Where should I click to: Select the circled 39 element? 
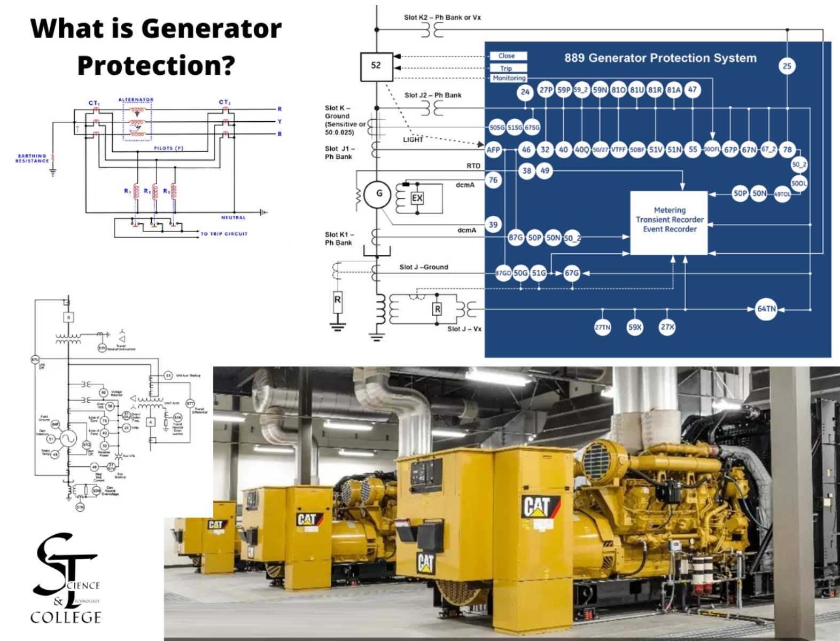point(493,224)
